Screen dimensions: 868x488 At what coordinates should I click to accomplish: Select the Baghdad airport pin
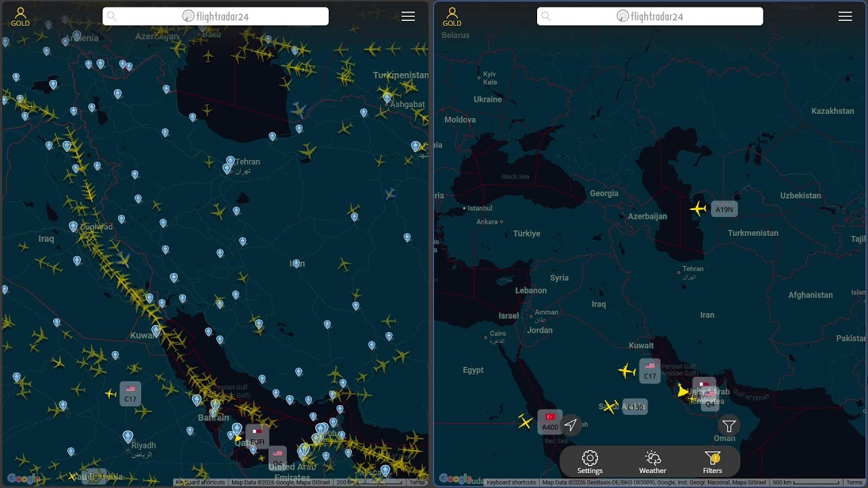pos(73,226)
